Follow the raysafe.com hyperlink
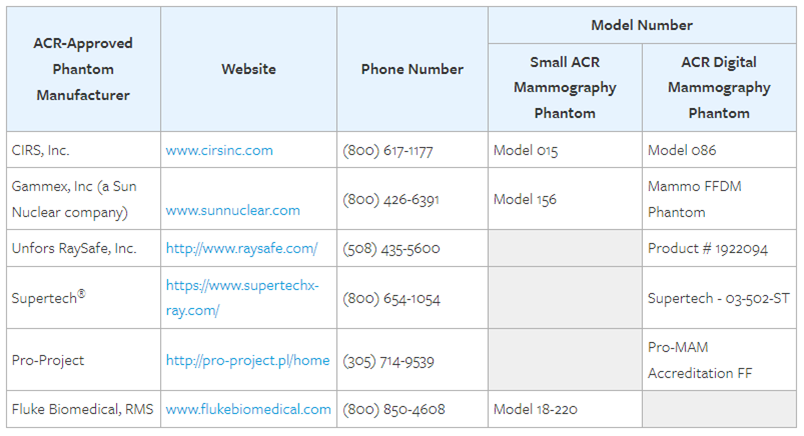The image size is (804, 436). [241, 248]
